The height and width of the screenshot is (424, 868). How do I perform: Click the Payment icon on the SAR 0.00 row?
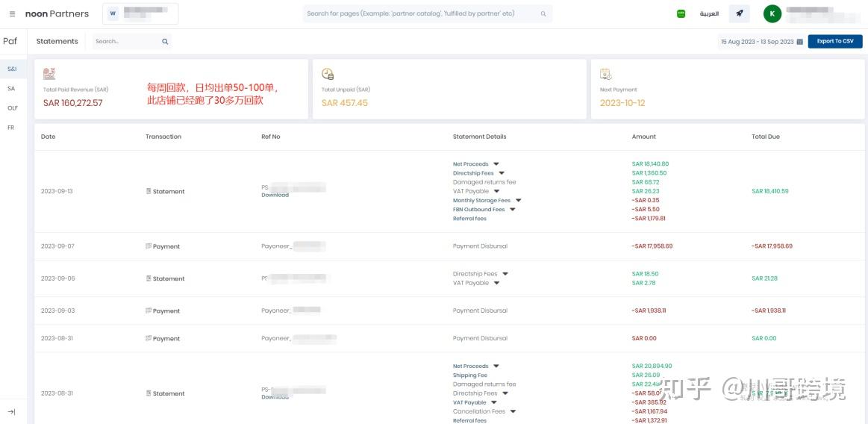point(149,338)
